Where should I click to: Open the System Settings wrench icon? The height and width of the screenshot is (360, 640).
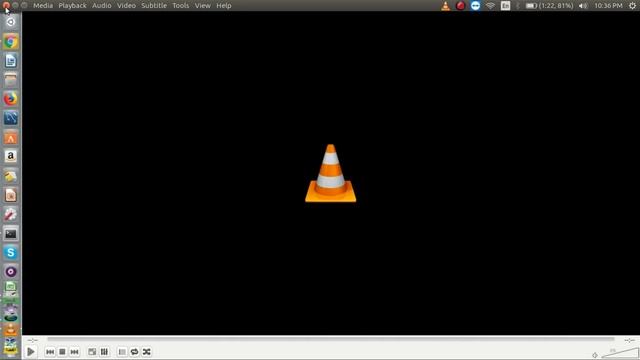(x=11, y=214)
